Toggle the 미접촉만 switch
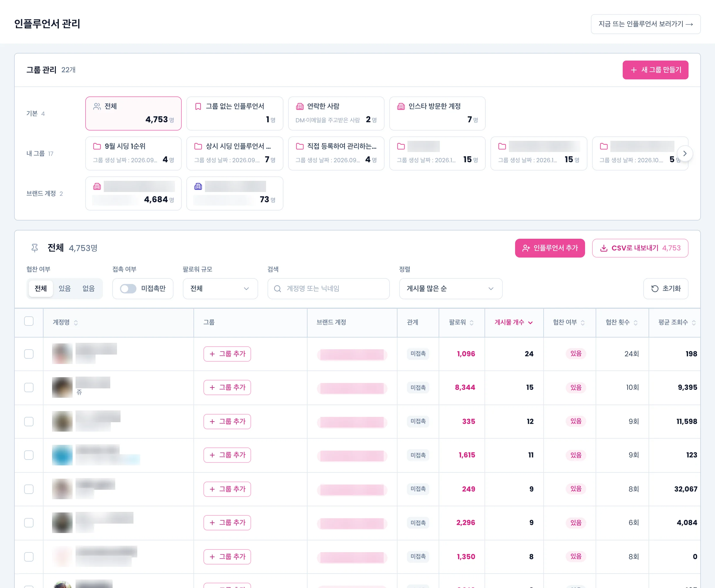The width and height of the screenshot is (715, 588). 128,289
